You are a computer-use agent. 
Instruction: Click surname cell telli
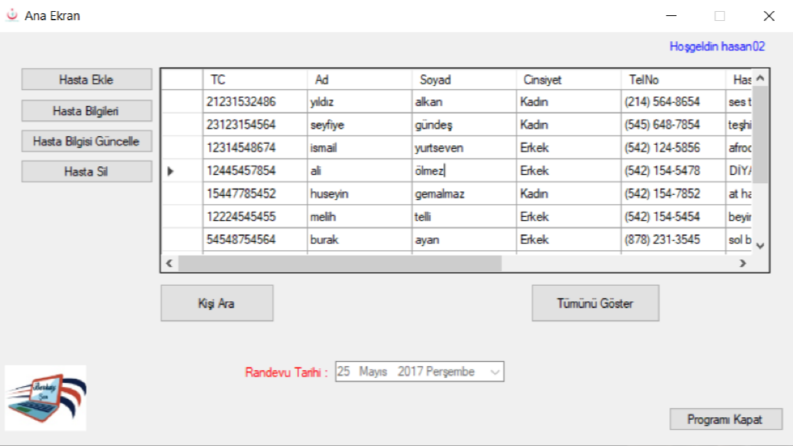pyautogui.click(x=464, y=216)
